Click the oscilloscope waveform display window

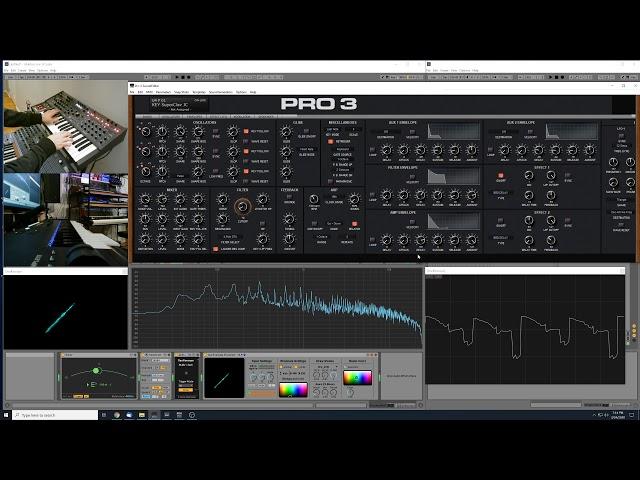click(x=525, y=329)
